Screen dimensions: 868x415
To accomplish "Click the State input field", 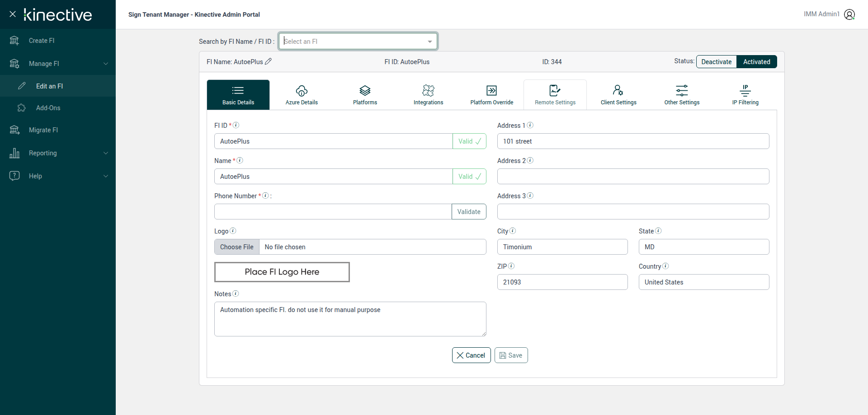I will pos(704,247).
